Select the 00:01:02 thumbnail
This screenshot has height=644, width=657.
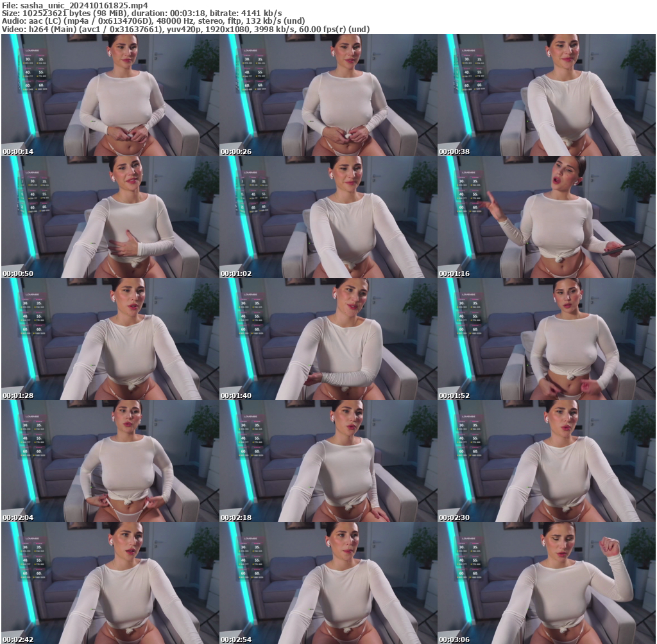point(328,217)
